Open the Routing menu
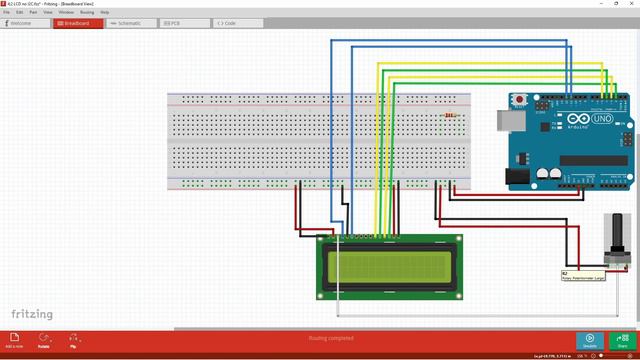Screen dimensions: 640x360 [x=87, y=12]
